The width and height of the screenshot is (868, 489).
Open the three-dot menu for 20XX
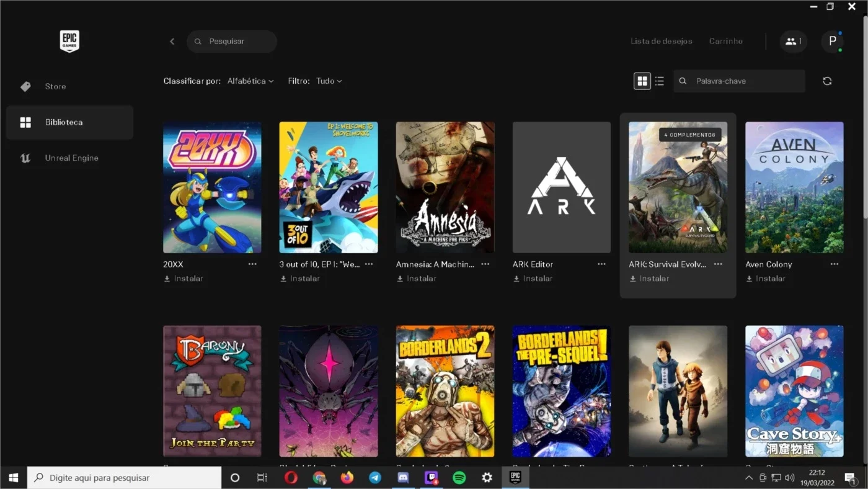252,264
